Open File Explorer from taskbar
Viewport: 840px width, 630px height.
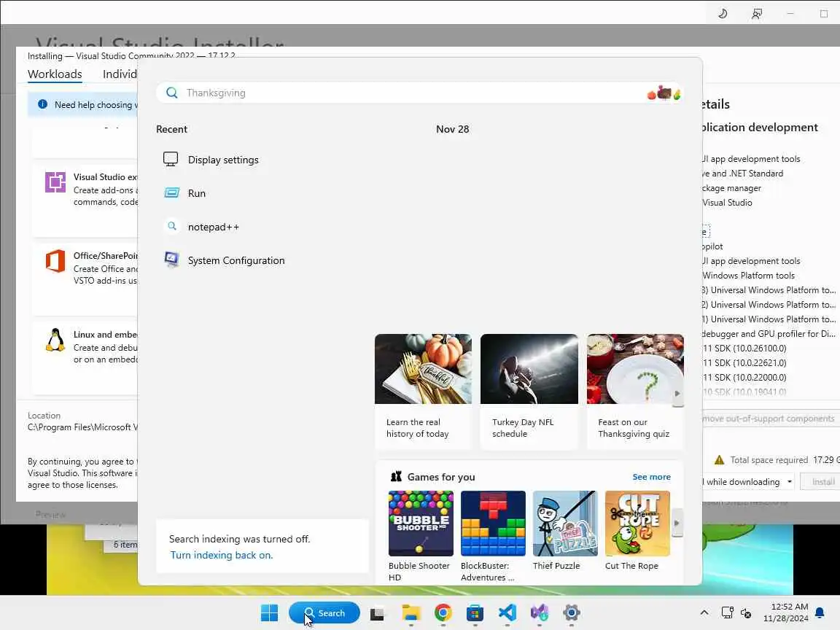coord(411,612)
